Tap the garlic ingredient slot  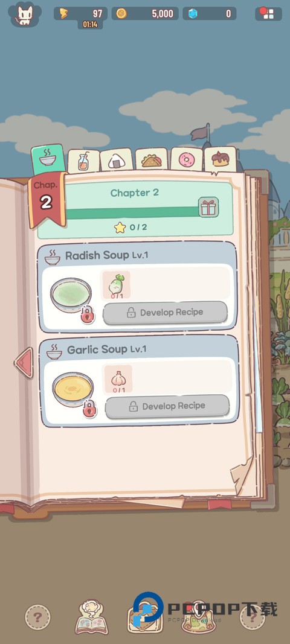(x=118, y=378)
